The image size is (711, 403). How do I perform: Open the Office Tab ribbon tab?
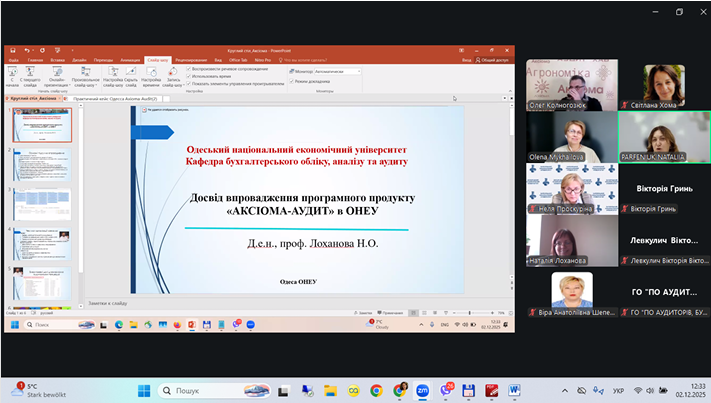point(238,60)
